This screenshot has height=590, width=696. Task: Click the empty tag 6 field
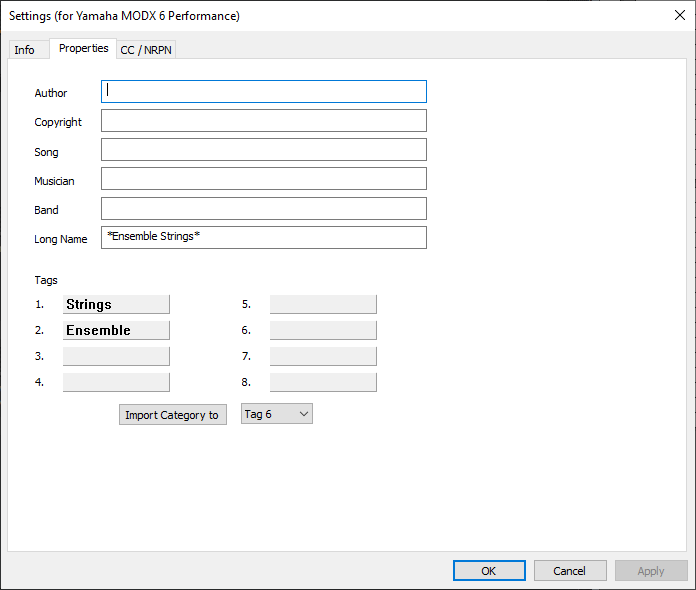(323, 330)
